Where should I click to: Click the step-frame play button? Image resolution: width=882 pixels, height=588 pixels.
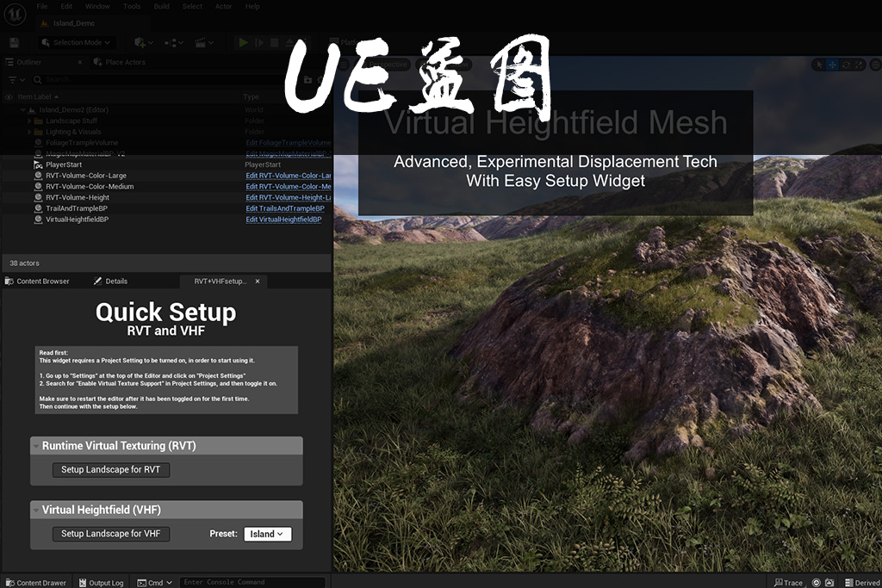(258, 42)
